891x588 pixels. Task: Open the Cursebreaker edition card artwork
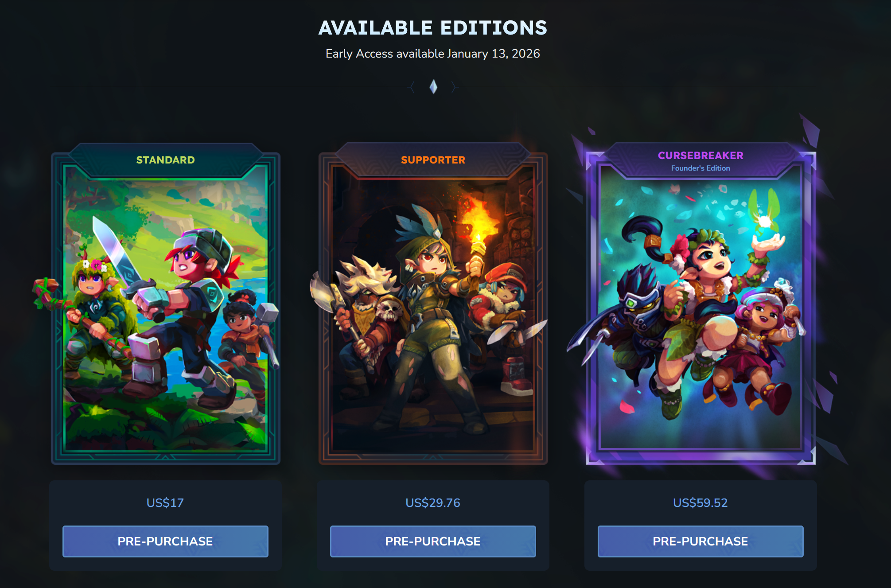click(x=700, y=308)
